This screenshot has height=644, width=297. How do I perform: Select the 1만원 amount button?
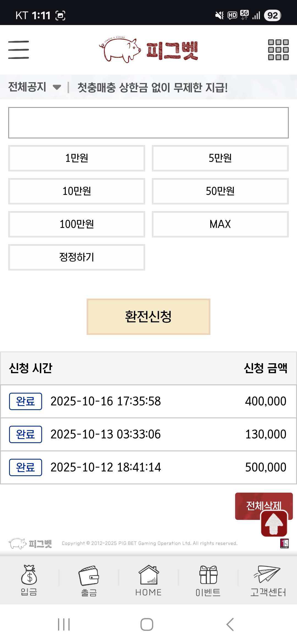(77, 158)
